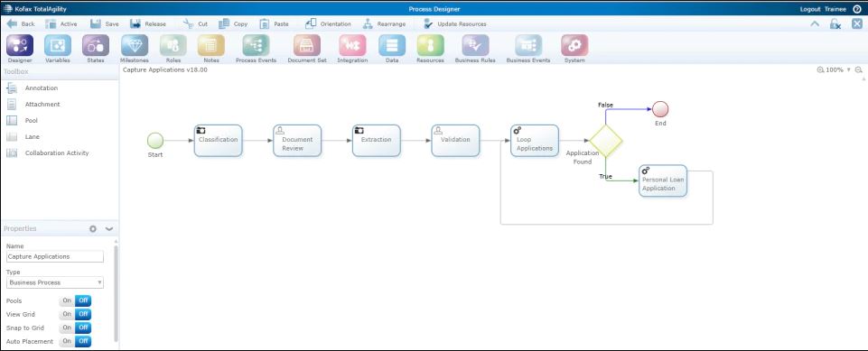Viewport: 868px width, 351px height.
Task: Open the System gear icon
Action: (574, 45)
